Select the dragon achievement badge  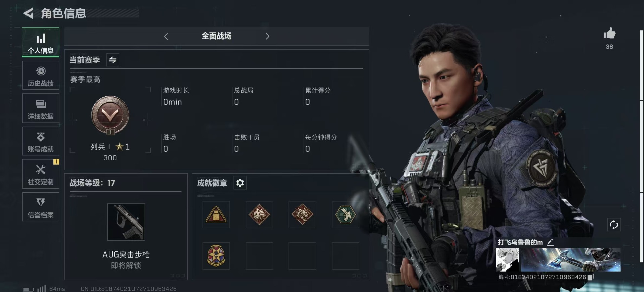click(x=302, y=214)
